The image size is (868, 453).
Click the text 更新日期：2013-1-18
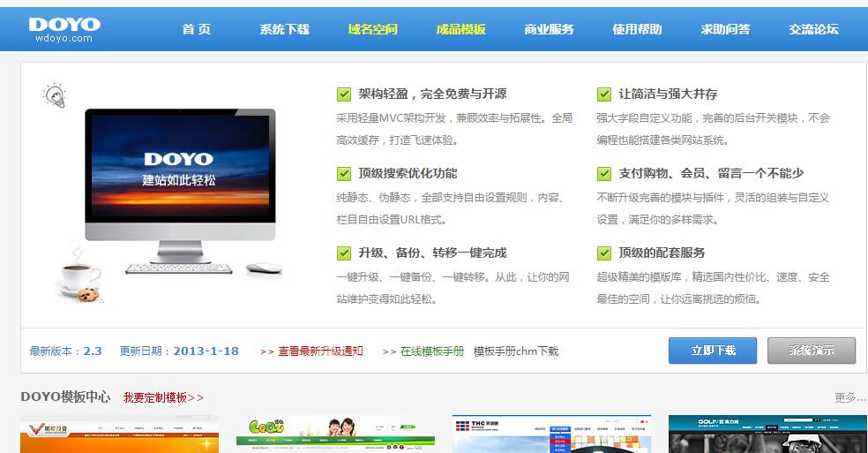tap(179, 351)
